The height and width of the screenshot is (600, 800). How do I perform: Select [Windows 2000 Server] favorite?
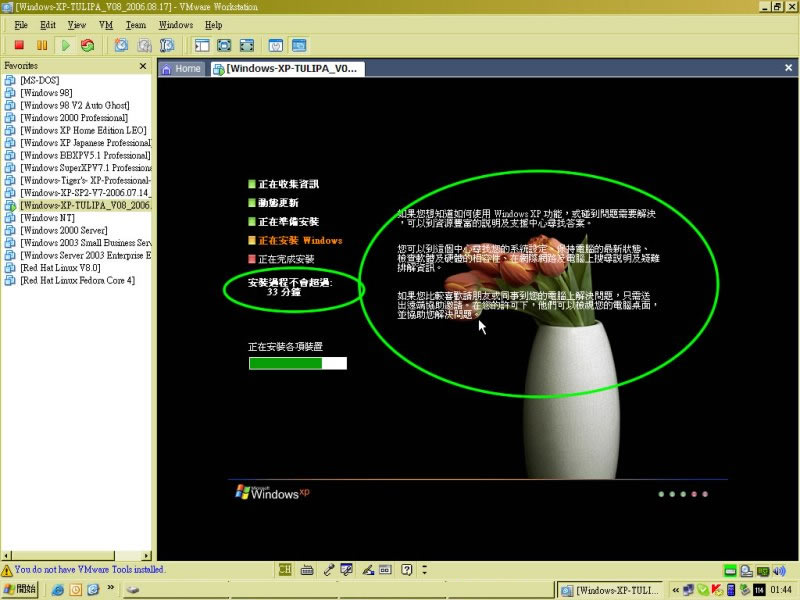click(64, 231)
